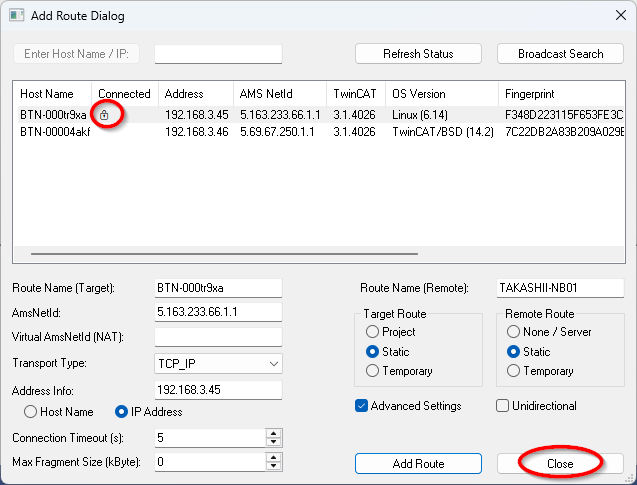
Task: Decrease the Max Fragment Size value
Action: (273, 467)
